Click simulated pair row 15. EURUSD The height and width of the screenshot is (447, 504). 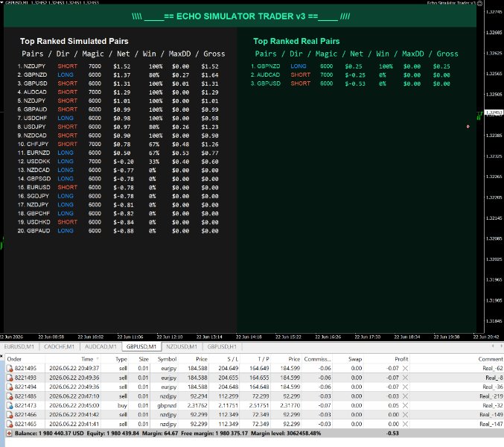pos(118,188)
